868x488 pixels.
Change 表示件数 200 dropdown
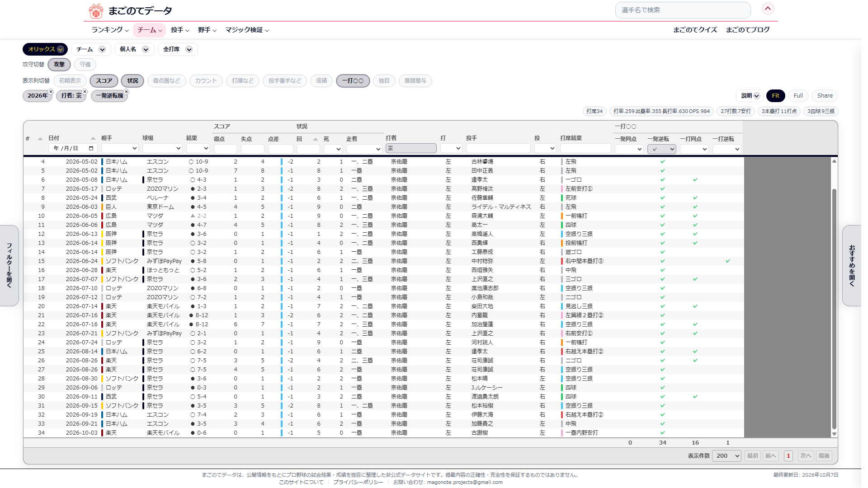[726, 456]
